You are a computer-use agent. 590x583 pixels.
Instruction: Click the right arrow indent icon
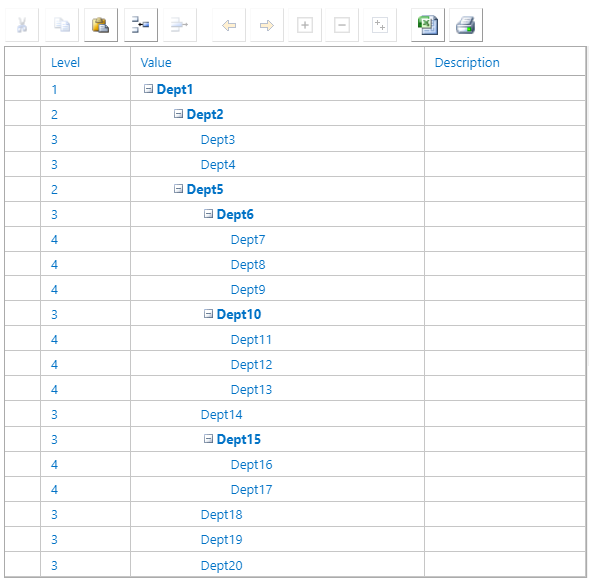click(267, 25)
